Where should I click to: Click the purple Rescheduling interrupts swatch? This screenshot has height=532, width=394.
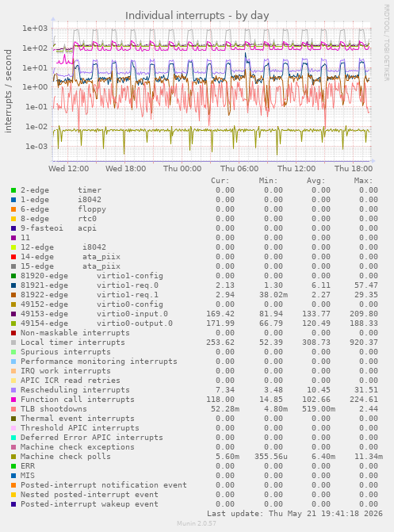coord(13,390)
